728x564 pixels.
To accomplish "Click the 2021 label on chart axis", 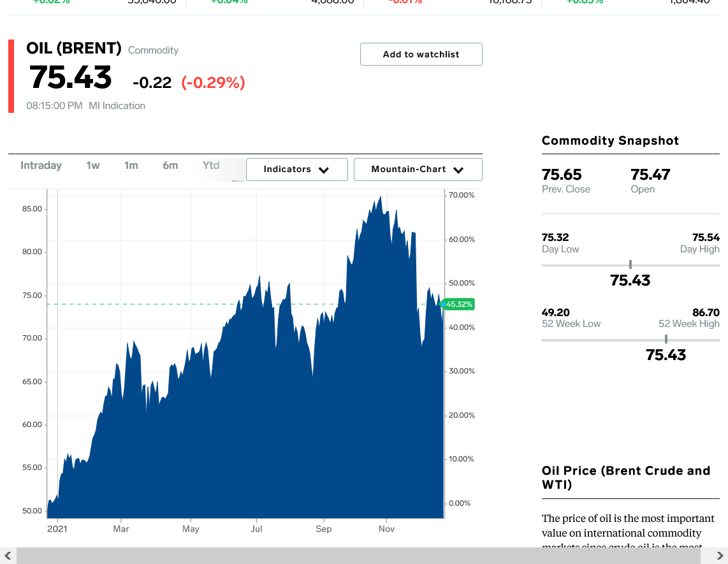I will (57, 529).
